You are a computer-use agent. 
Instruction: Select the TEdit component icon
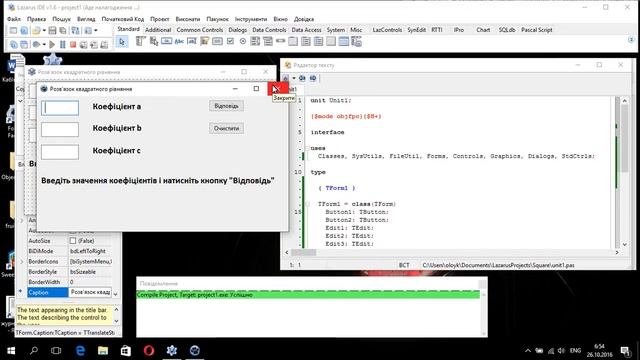pos(192,41)
